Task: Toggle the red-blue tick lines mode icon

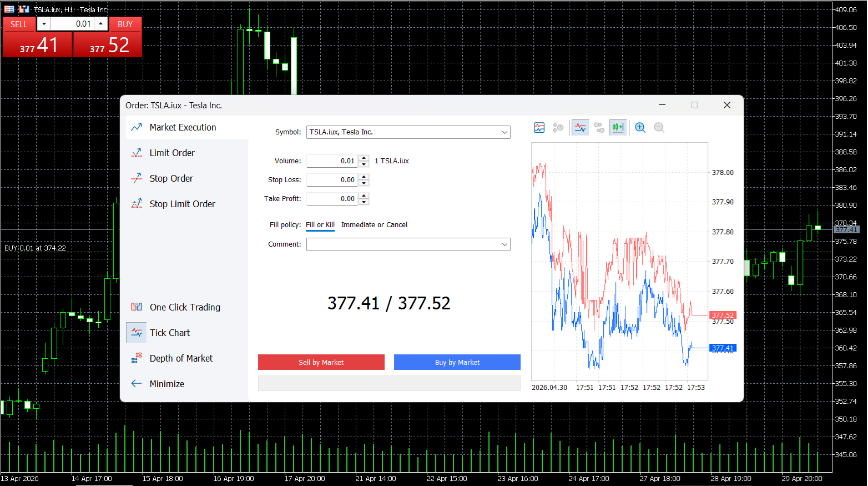Action: coord(581,128)
